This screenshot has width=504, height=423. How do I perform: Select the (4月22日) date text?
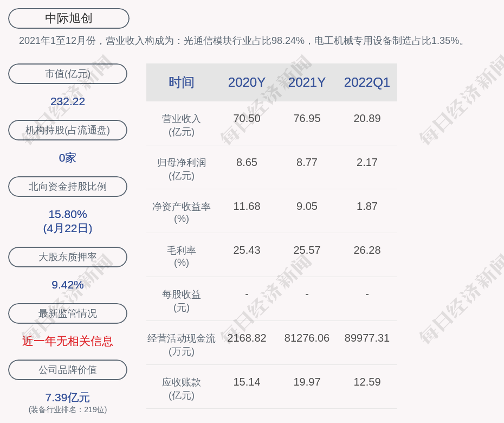(x=68, y=228)
